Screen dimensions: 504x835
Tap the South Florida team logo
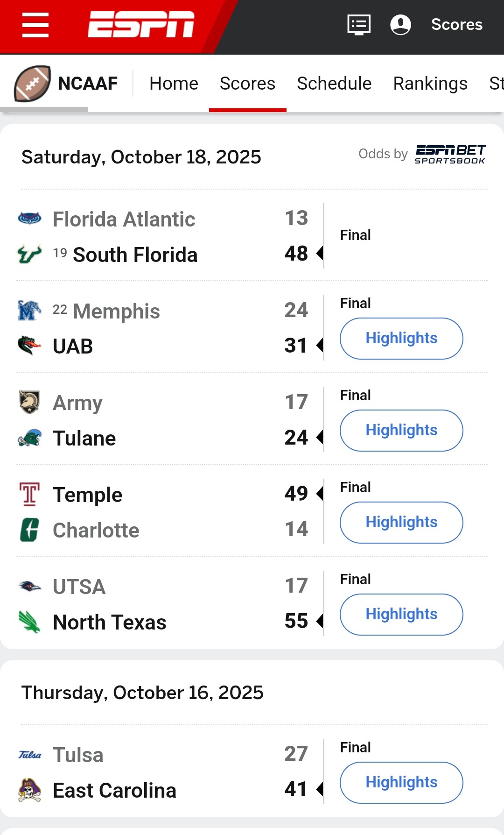29,255
